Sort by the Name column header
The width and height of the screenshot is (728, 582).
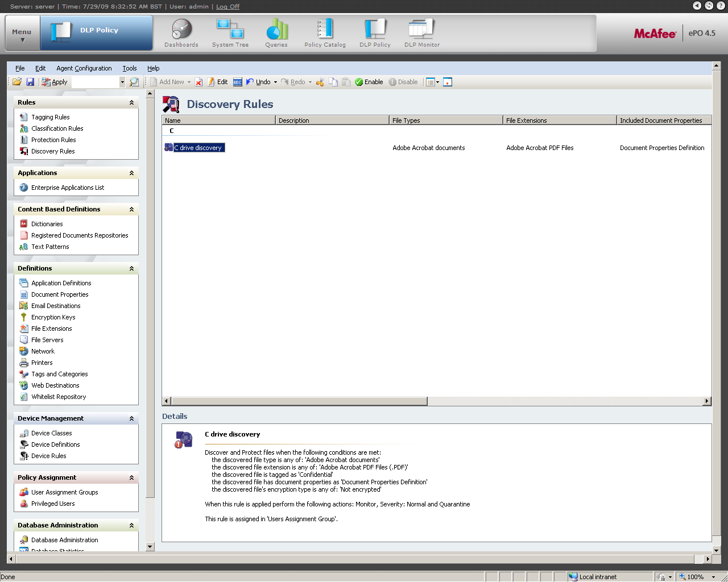(218, 120)
